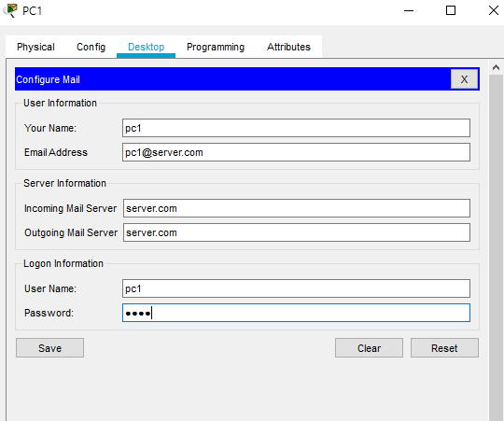Click the vertical scrollbar track
This screenshot has height=421, width=504.
pyautogui.click(x=496, y=247)
